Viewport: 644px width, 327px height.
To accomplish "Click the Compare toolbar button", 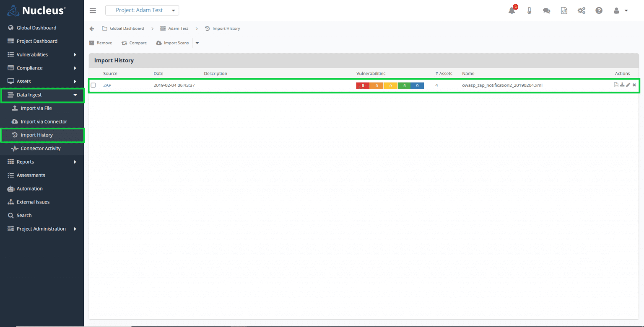I will coord(134,43).
